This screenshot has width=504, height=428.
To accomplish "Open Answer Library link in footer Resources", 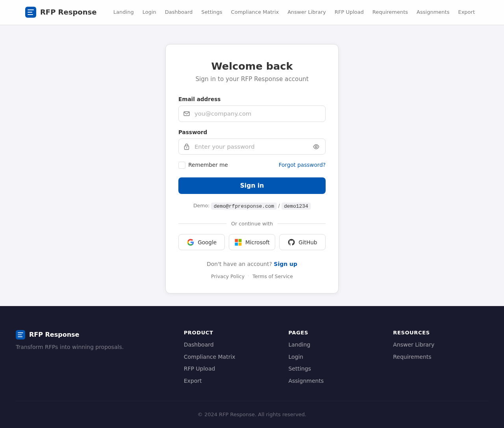I will click(414, 345).
